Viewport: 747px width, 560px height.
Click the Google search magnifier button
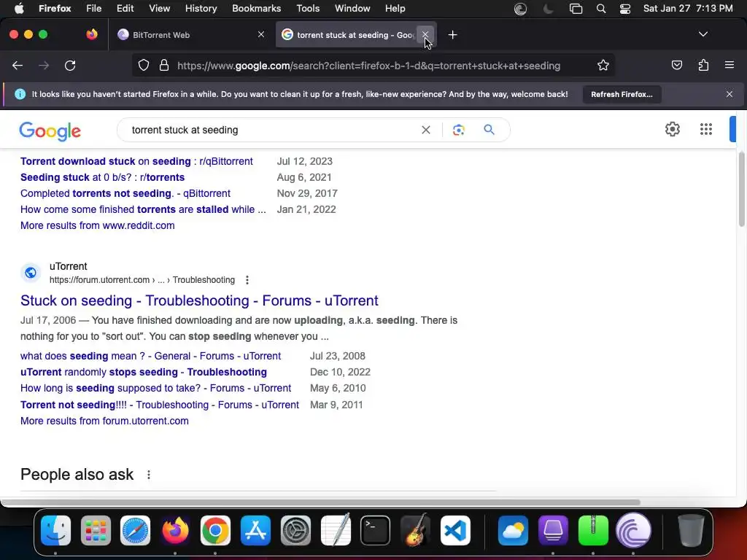click(489, 130)
